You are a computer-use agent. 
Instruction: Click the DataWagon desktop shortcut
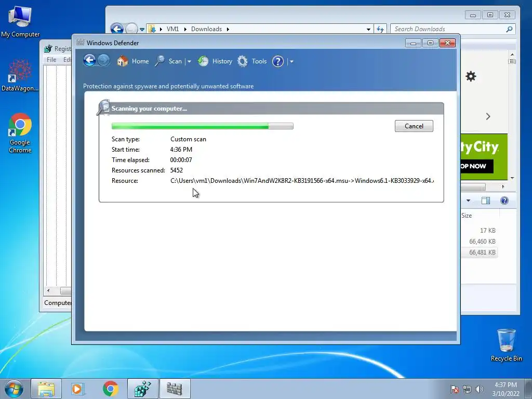pyautogui.click(x=20, y=75)
